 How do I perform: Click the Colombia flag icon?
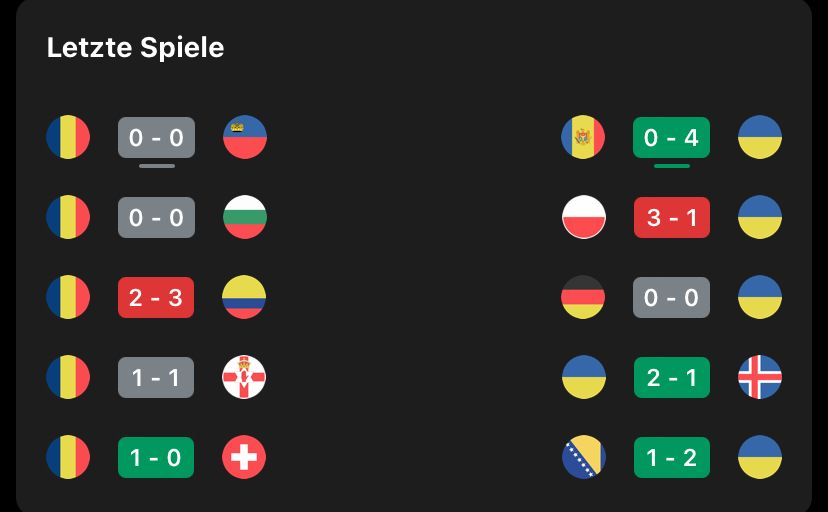click(x=244, y=298)
